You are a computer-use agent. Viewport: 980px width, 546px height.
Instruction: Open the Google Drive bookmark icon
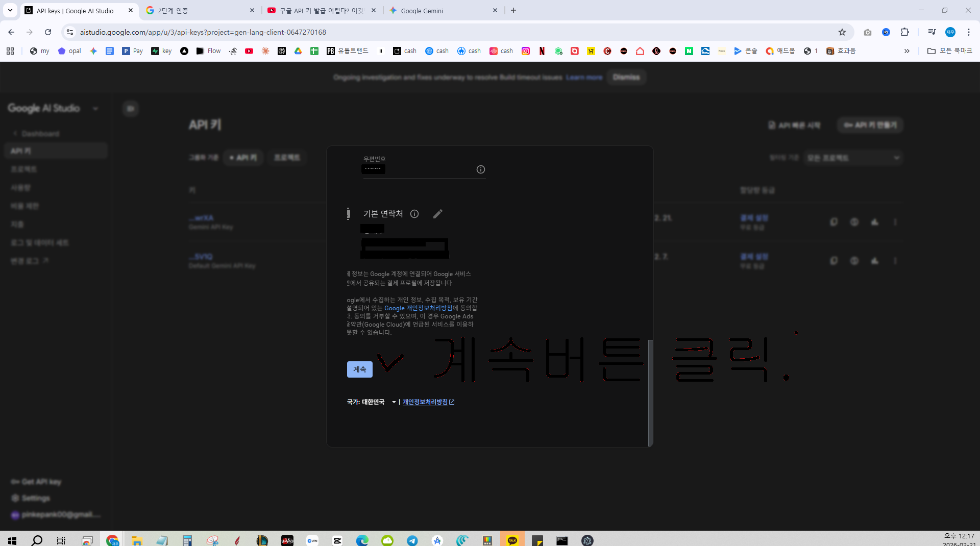298,51
